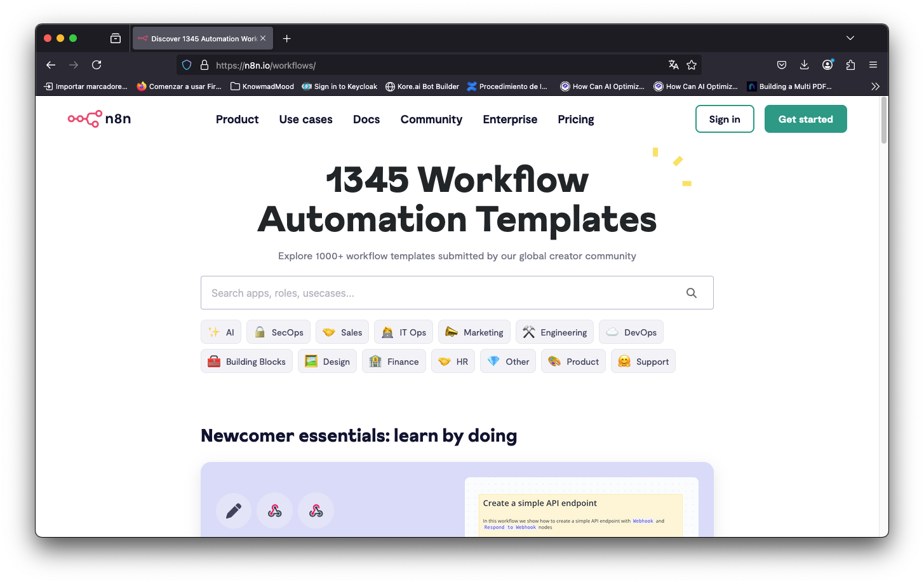This screenshot has height=584, width=924.
Task: Open the Kore.ai Bot Builder bookmark
Action: (422, 86)
